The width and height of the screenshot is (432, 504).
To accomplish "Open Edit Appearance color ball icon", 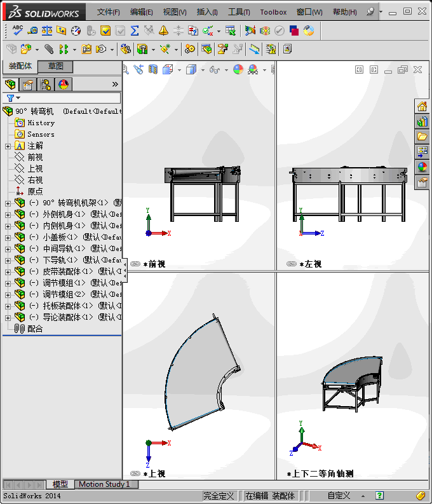I will [x=238, y=69].
